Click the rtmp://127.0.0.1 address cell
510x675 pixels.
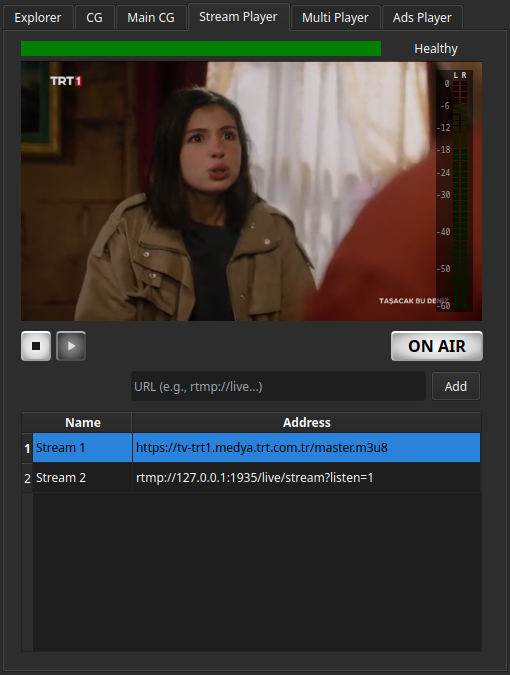pyautogui.click(x=306, y=478)
